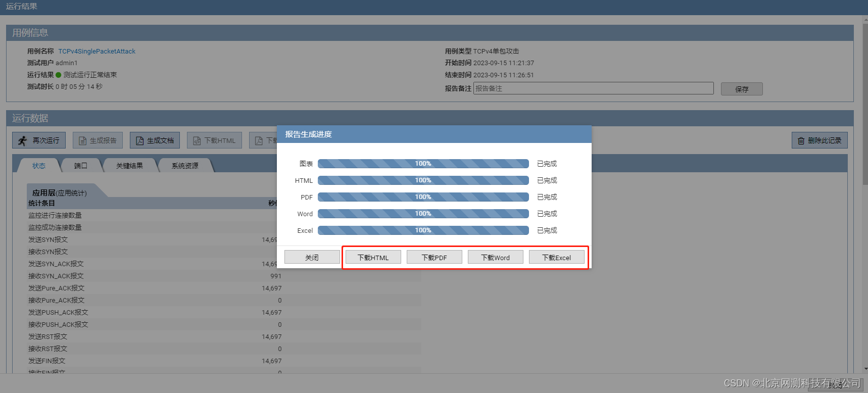The width and height of the screenshot is (868, 393).
Task: Click the trash icon on 删除此记录 button
Action: tap(801, 141)
